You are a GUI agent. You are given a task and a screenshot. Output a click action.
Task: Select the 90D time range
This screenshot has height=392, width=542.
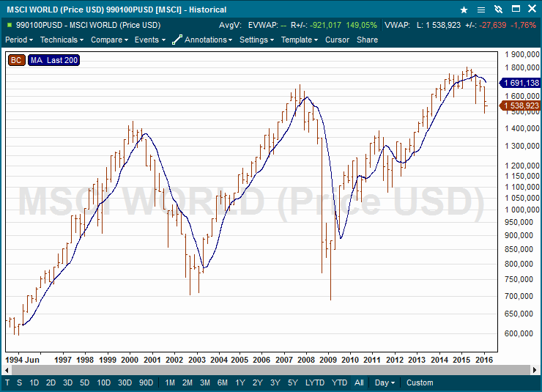[x=146, y=382]
